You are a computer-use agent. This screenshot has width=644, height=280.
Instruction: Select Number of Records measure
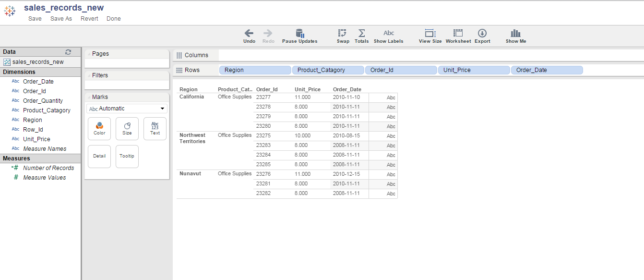point(48,168)
